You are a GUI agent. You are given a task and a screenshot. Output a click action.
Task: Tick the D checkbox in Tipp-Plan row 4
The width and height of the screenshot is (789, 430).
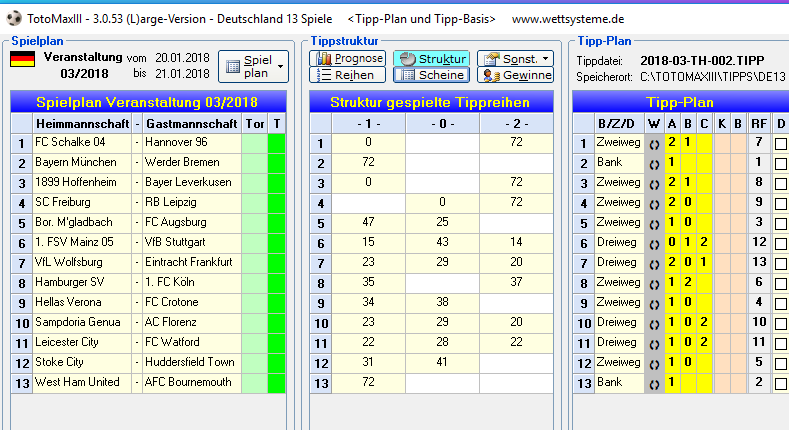pos(780,204)
